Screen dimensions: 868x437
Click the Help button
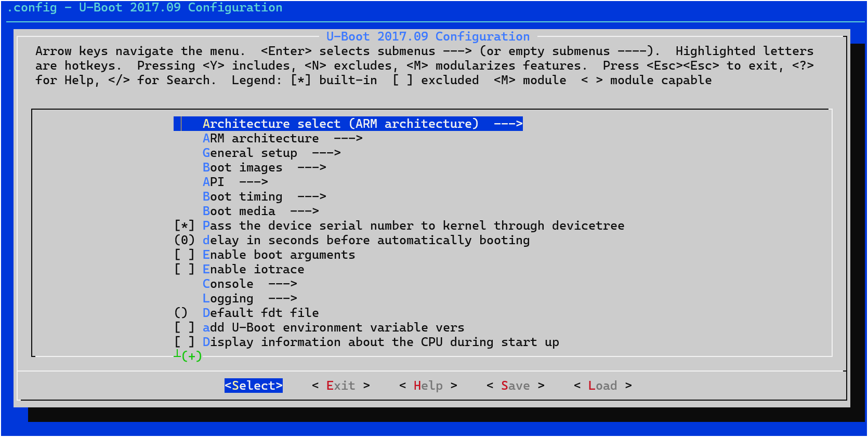[x=428, y=386]
